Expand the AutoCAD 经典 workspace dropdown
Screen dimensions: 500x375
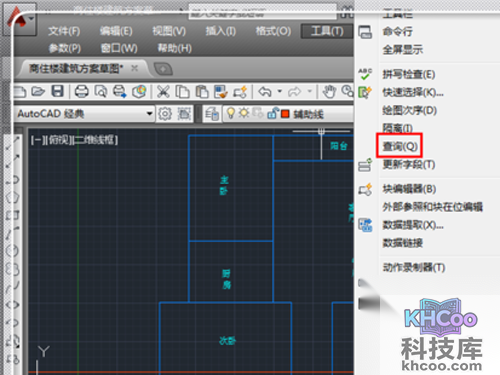[x=149, y=114]
